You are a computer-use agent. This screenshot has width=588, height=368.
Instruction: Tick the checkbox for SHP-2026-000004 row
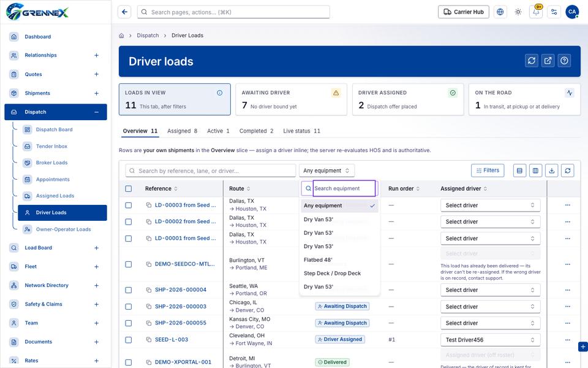pos(128,290)
